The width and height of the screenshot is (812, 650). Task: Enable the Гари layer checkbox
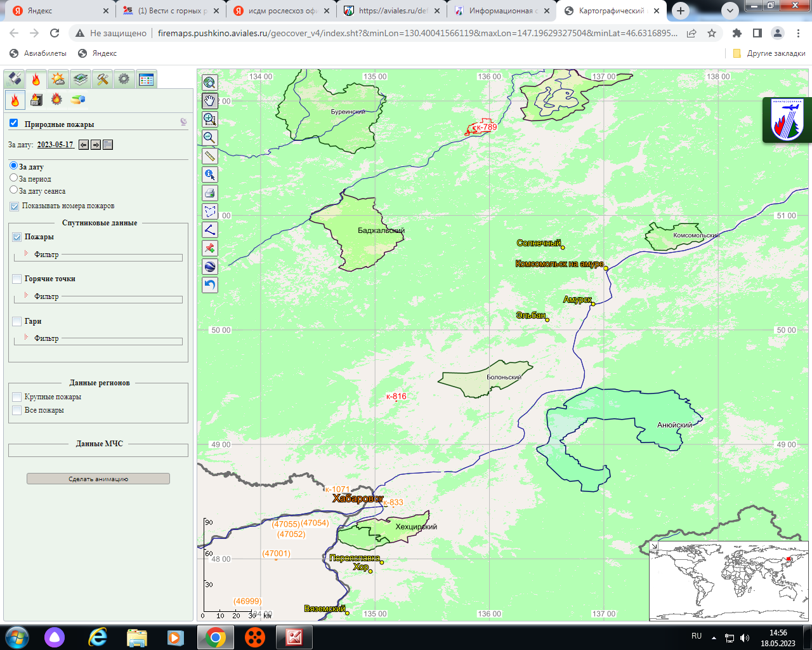click(x=17, y=321)
